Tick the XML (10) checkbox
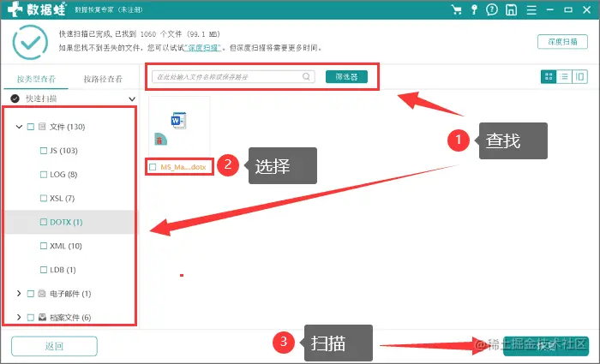600x364 pixels. (x=44, y=246)
